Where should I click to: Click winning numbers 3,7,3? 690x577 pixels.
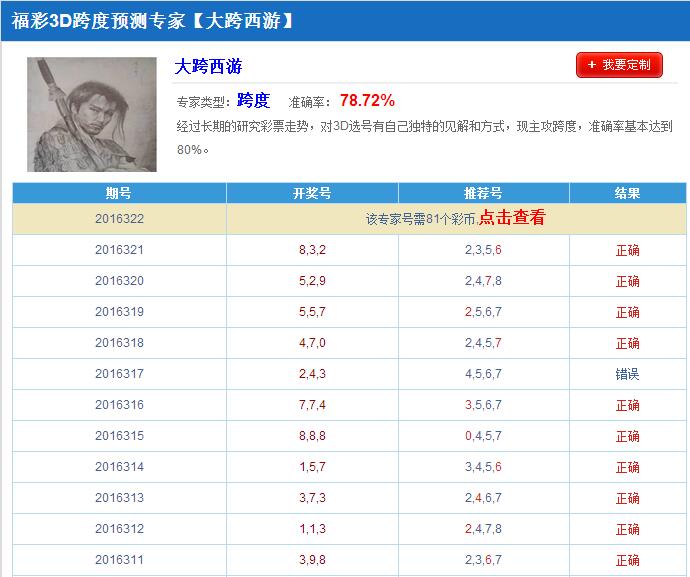312,498
